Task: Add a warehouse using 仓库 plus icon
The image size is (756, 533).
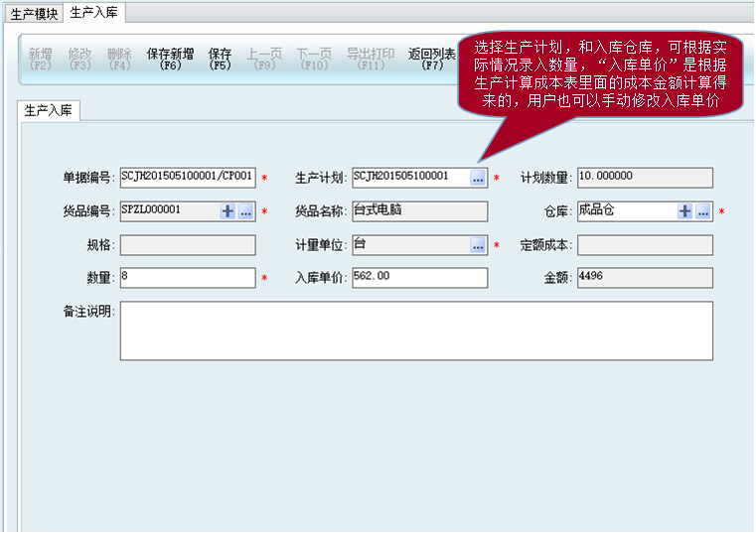Action: tap(684, 211)
